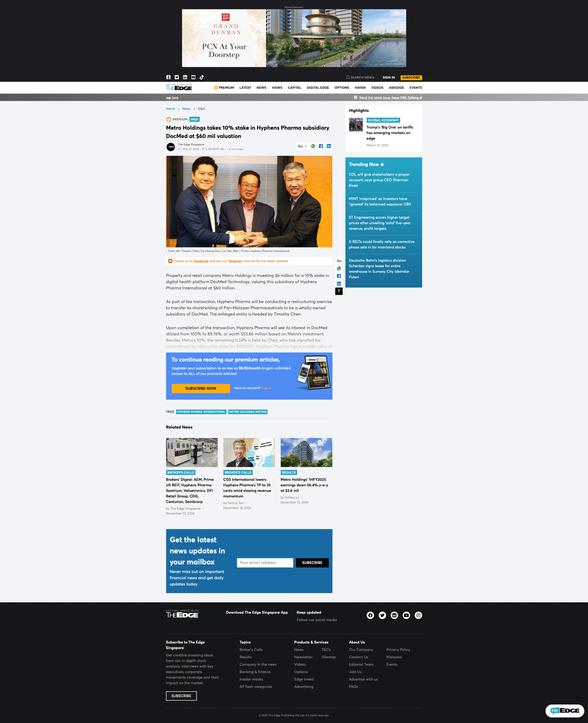Open TikTok icon in top bar
588x723 pixels.
point(202,77)
